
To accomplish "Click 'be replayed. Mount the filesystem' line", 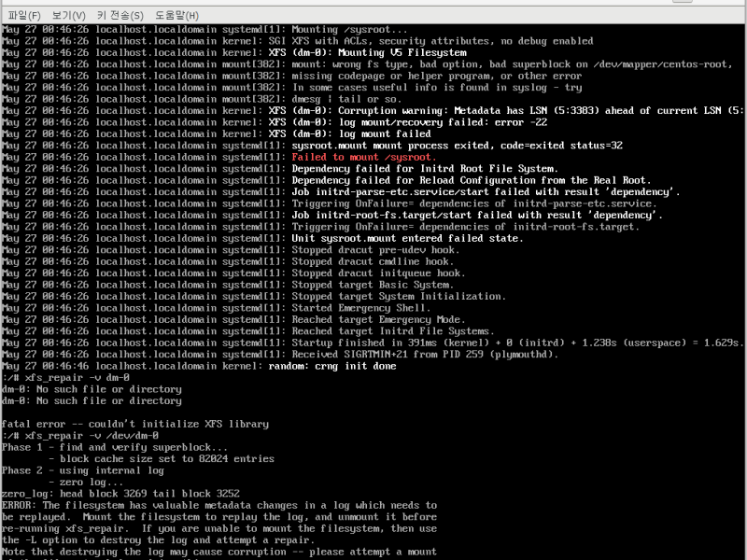I will click(219, 517).
